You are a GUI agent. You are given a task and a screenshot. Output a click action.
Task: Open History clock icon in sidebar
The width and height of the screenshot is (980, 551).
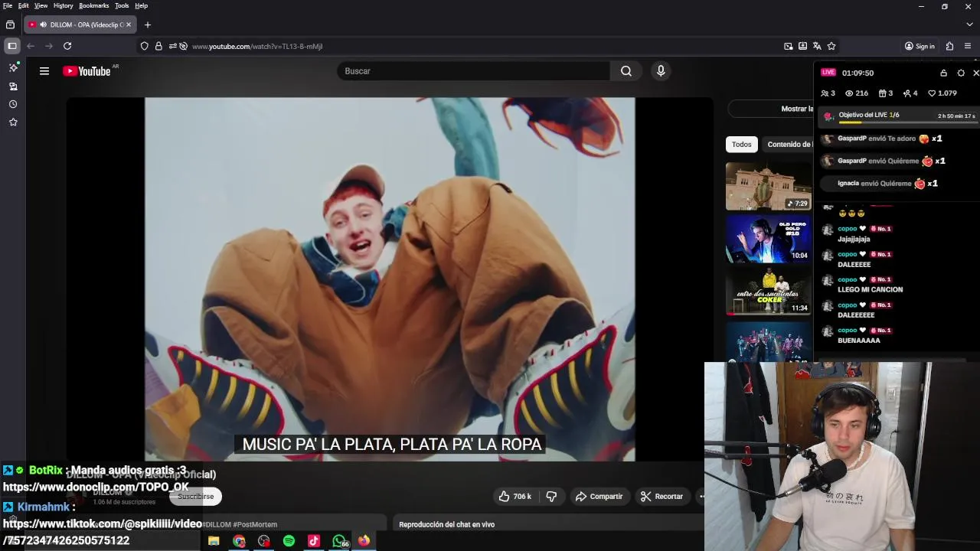13,104
